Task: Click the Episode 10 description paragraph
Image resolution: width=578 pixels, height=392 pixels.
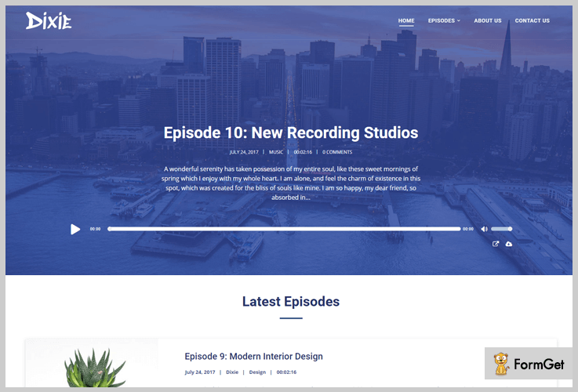Action: tap(291, 183)
